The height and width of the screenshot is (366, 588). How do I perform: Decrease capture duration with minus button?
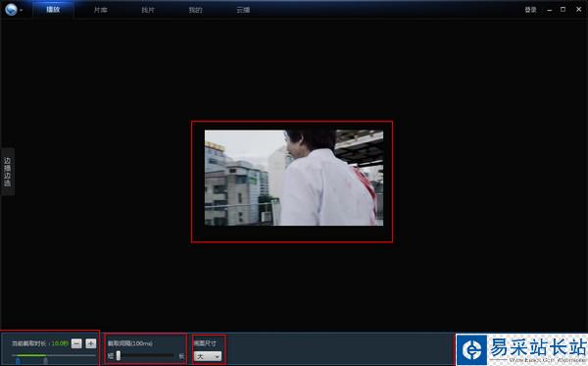click(76, 343)
